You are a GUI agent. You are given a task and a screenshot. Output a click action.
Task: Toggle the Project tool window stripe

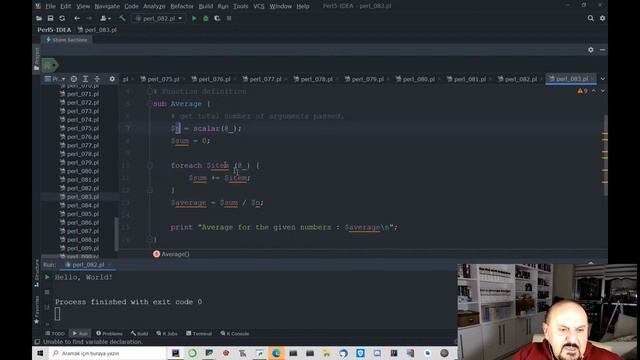click(x=37, y=59)
